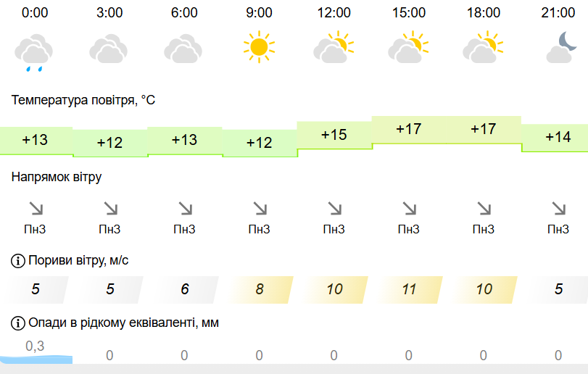This screenshot has height=374, width=588.
Task: Click the Температура повітря, °C label
Action: click(x=83, y=100)
